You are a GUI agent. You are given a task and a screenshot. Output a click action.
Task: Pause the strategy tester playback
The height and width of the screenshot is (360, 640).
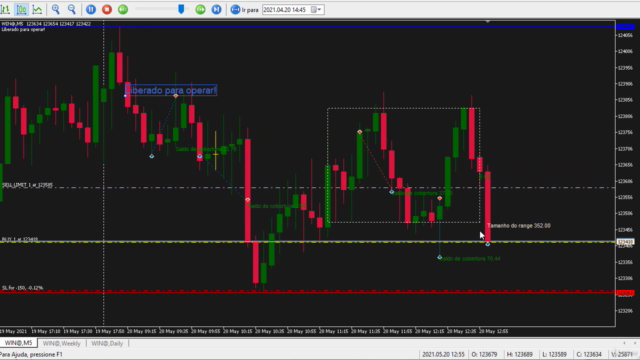click(x=91, y=9)
